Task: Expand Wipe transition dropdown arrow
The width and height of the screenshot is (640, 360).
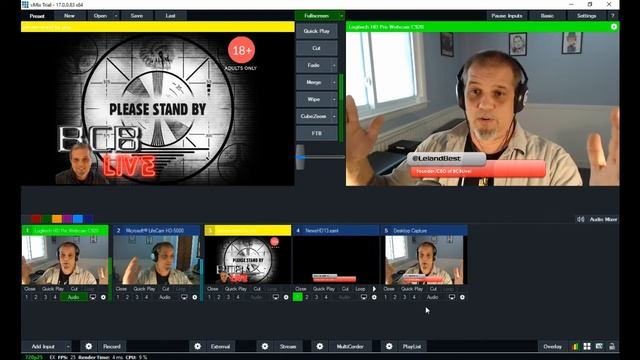Action: 334,100
